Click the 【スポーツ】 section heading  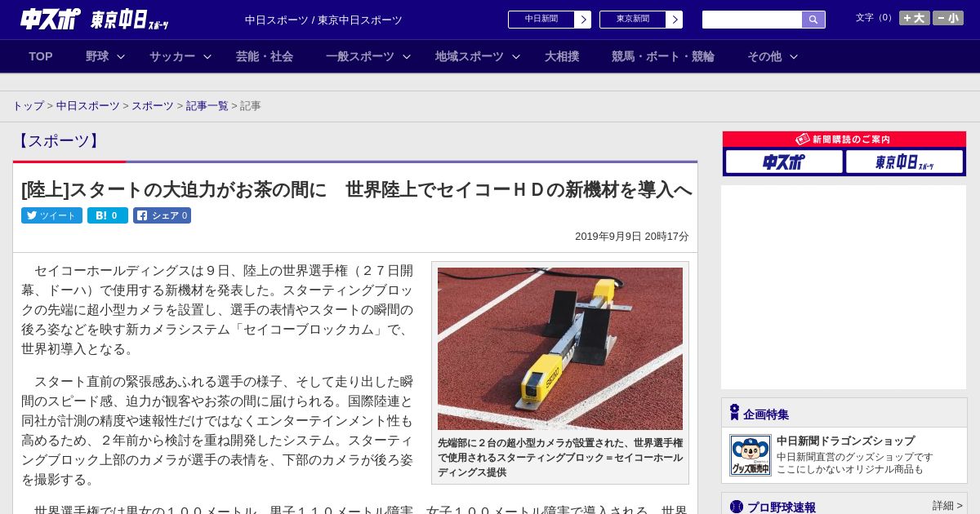58,140
